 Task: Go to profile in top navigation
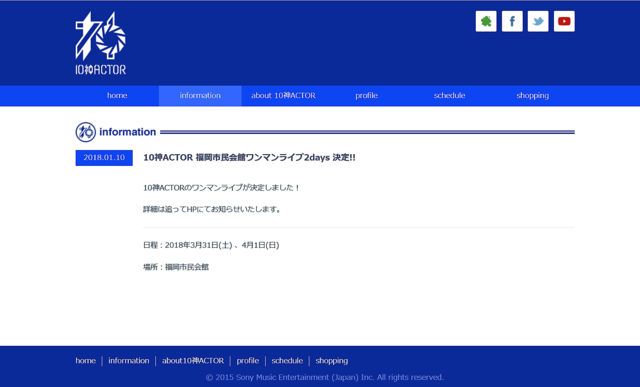pyautogui.click(x=367, y=96)
